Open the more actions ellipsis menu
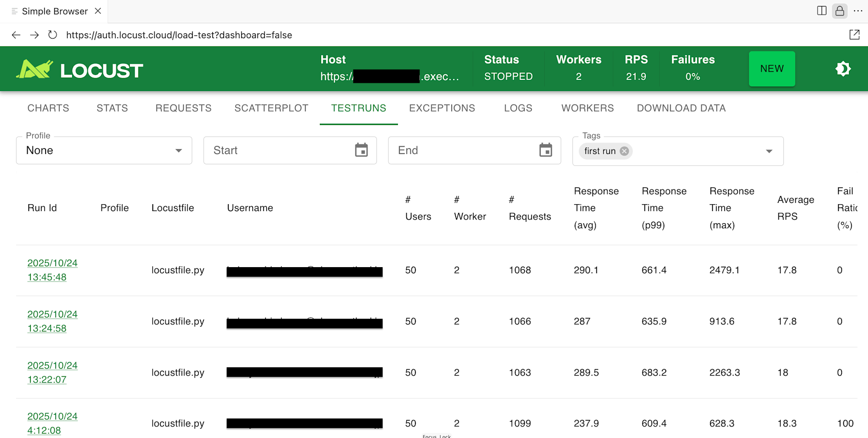 coord(858,11)
